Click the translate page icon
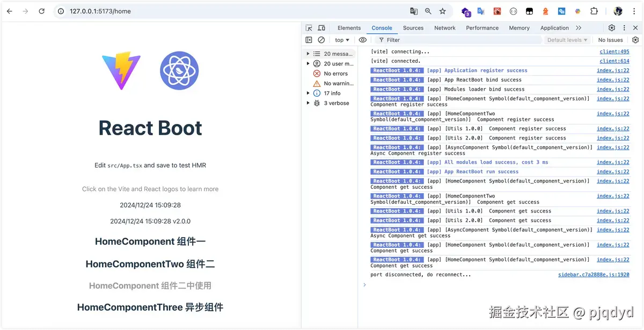The height and width of the screenshot is (330, 644). pyautogui.click(x=414, y=11)
